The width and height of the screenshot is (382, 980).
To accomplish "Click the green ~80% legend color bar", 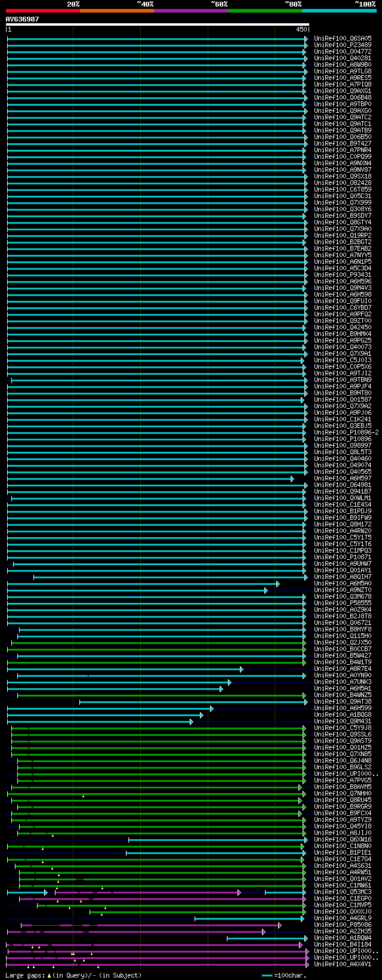I will 265,11.
